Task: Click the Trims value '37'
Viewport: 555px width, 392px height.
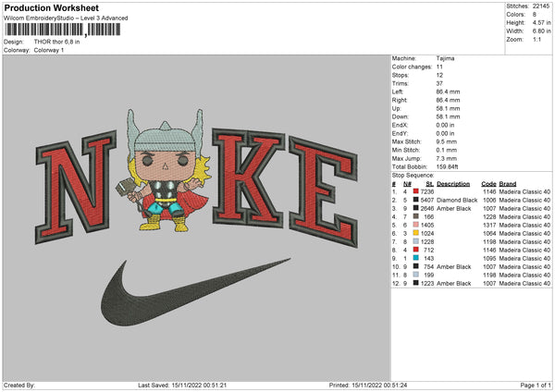Action: [x=439, y=83]
